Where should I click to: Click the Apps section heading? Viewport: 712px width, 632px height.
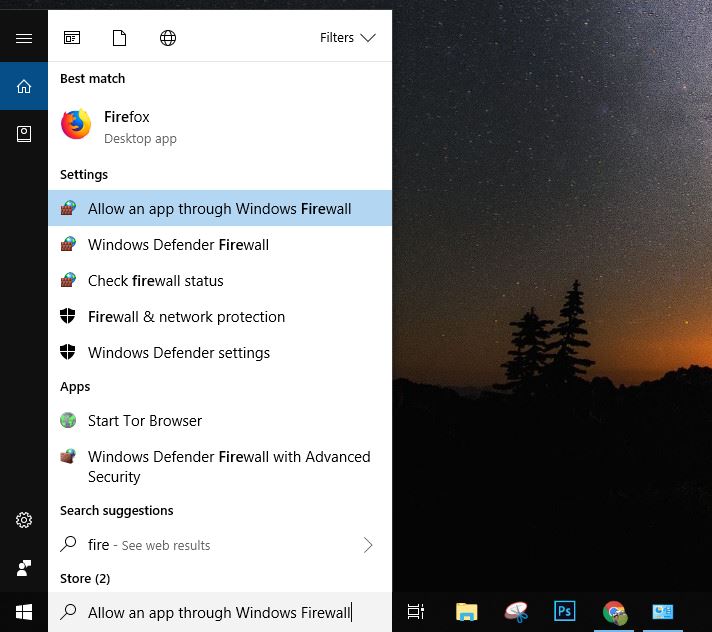point(75,387)
